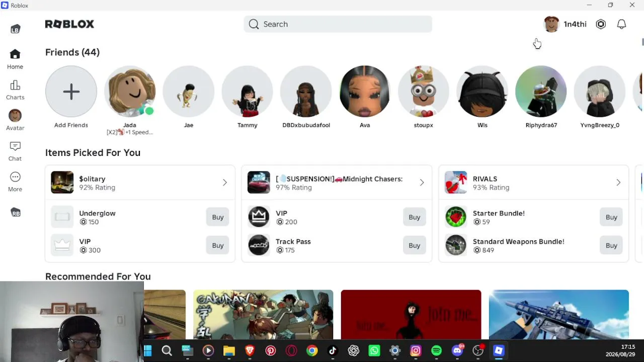Open friend stoupx's avatar
Viewport: 644px width, 362px height.
tap(424, 92)
